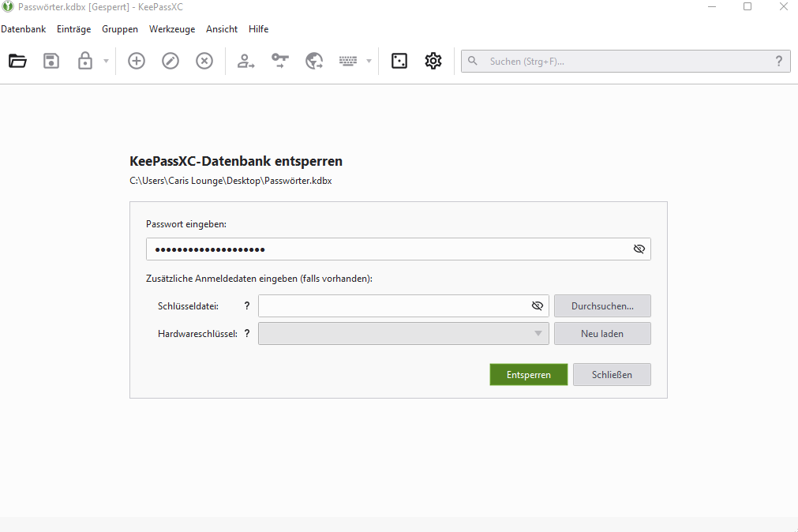Click the add new entry plus icon

tap(137, 61)
